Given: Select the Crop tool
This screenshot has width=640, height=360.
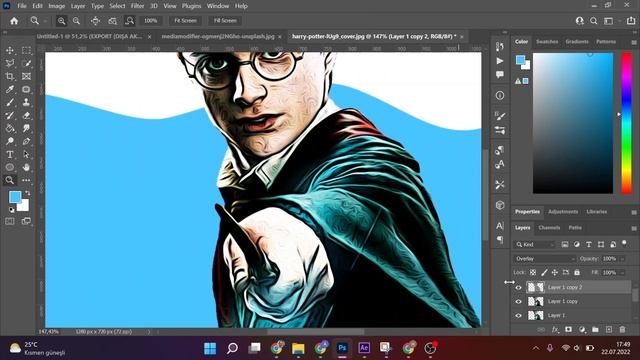Looking at the screenshot, I should pyautogui.click(x=10, y=76).
